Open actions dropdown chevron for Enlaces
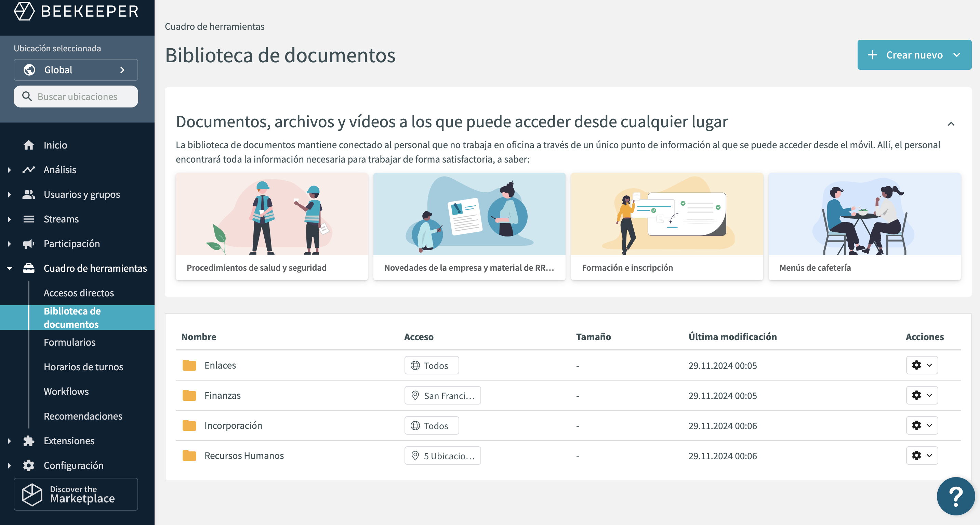Viewport: 980px width, 525px height. (929, 365)
